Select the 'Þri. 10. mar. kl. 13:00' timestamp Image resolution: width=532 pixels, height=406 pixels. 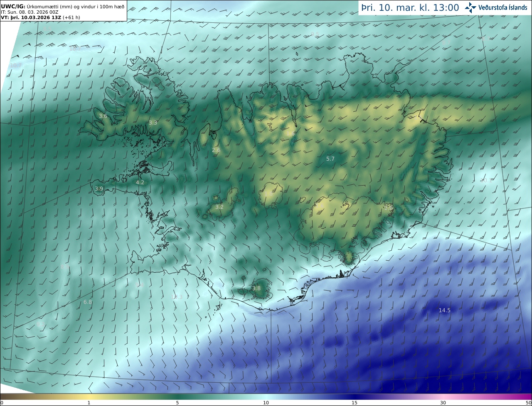(410, 8)
